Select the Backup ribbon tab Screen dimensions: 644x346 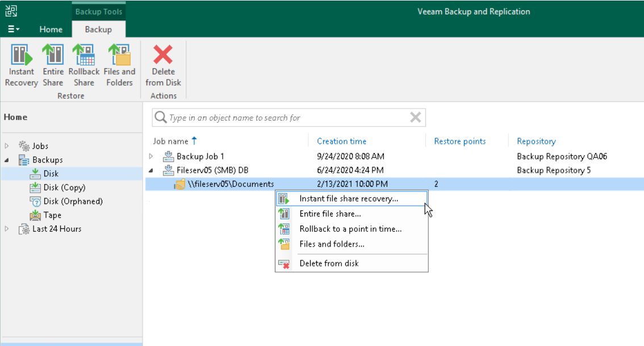(x=99, y=29)
